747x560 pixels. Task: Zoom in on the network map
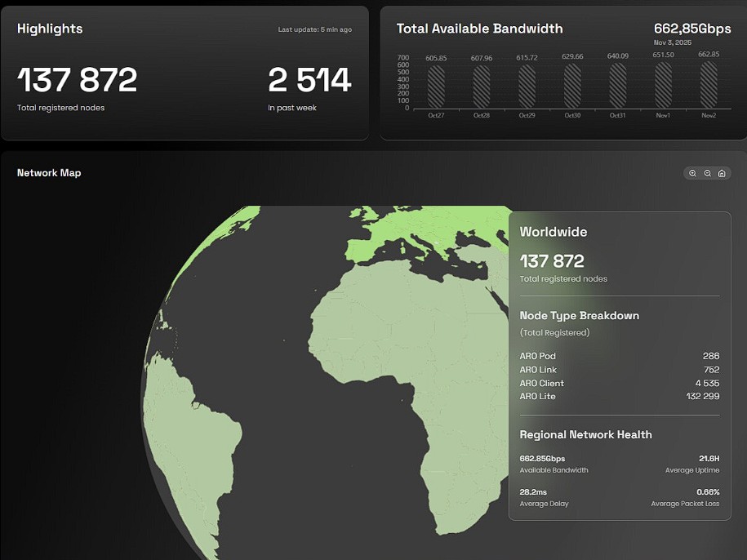[693, 173]
